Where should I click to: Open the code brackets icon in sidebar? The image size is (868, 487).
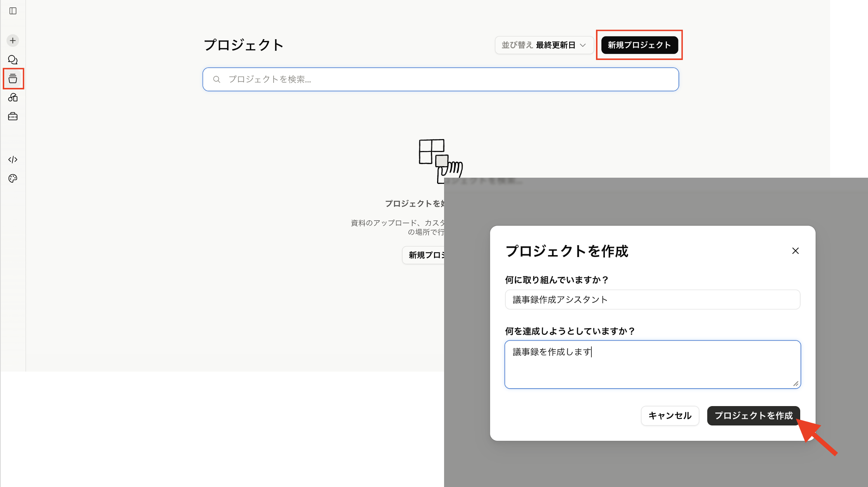point(13,159)
